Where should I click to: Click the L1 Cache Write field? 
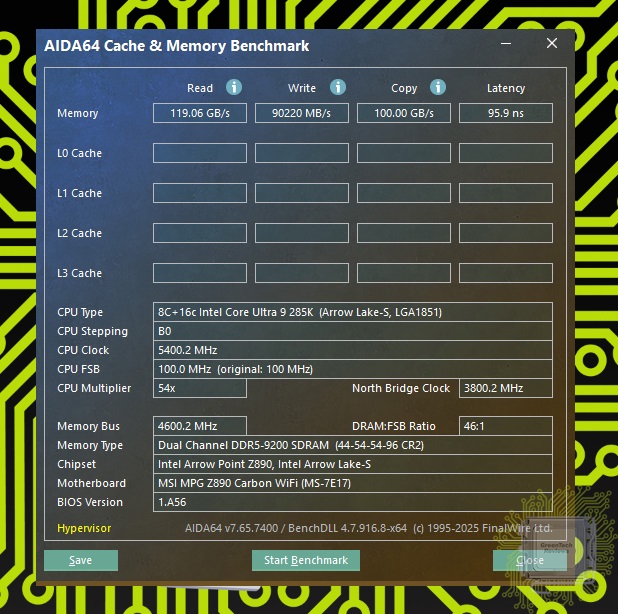(x=302, y=193)
